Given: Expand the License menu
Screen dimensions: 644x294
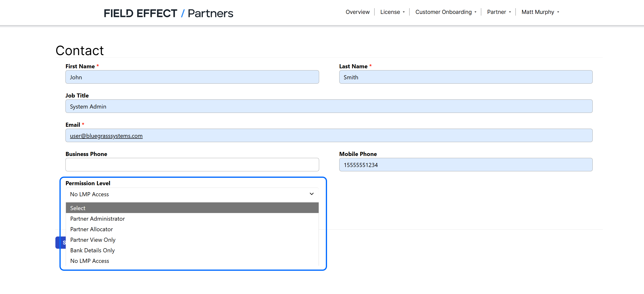Looking at the screenshot, I should point(392,12).
